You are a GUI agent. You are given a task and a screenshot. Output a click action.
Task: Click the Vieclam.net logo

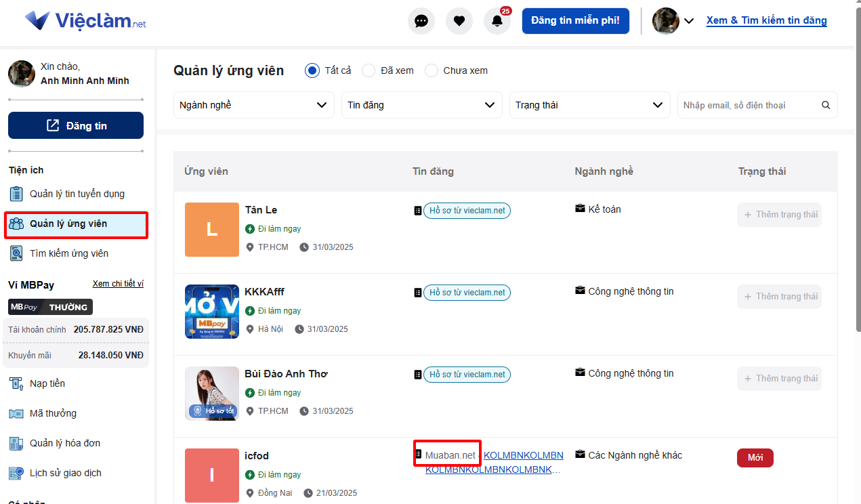[x=85, y=21]
